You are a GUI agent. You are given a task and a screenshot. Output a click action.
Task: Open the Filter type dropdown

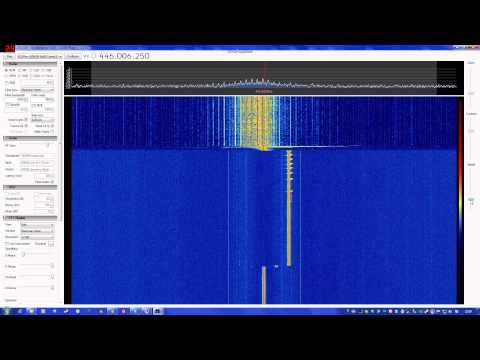[37, 90]
